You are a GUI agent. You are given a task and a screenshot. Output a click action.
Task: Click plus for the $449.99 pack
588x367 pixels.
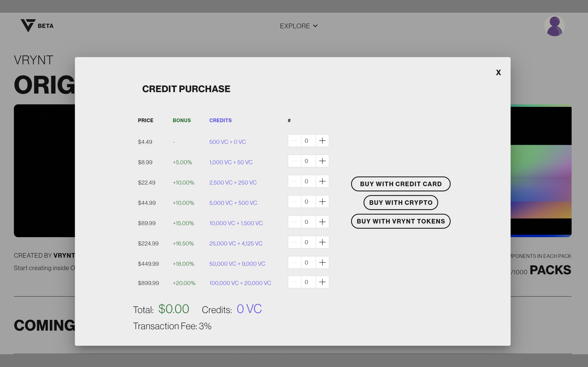(x=322, y=263)
